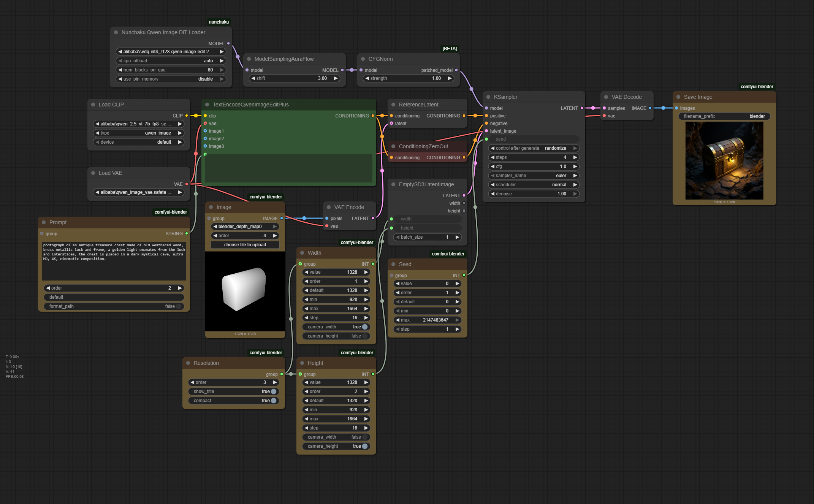Click the CONDITIONING output socket on ConditioningZeroOut
814x504 pixels.
click(x=464, y=157)
